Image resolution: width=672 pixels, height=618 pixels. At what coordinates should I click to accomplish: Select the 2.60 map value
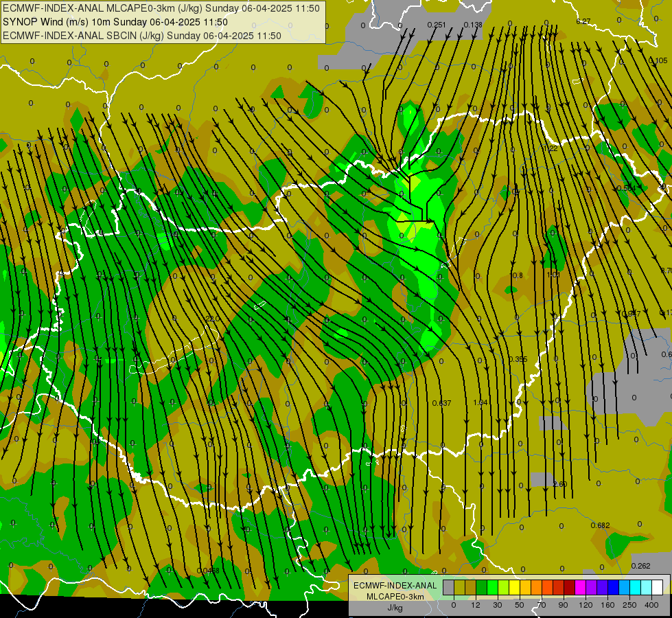click(x=559, y=484)
